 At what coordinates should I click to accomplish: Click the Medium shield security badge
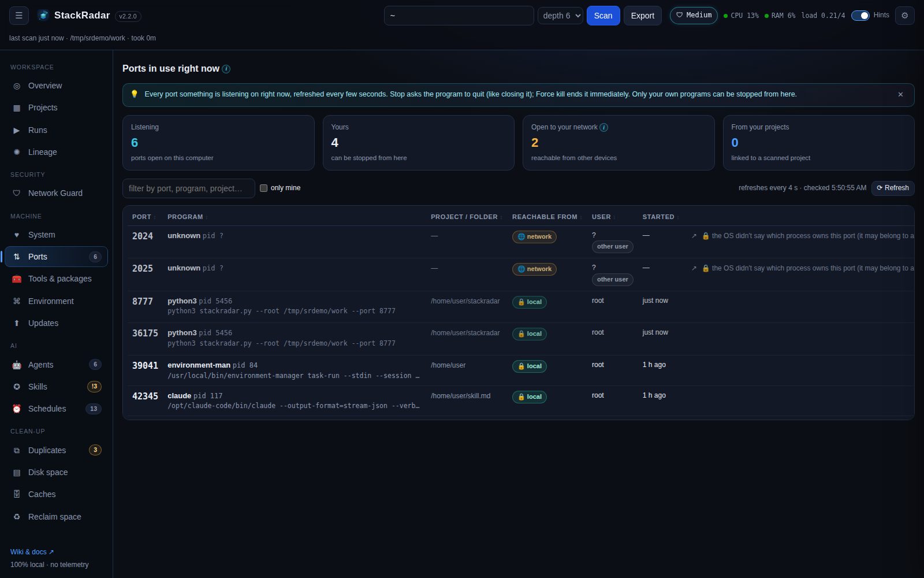[x=694, y=15]
